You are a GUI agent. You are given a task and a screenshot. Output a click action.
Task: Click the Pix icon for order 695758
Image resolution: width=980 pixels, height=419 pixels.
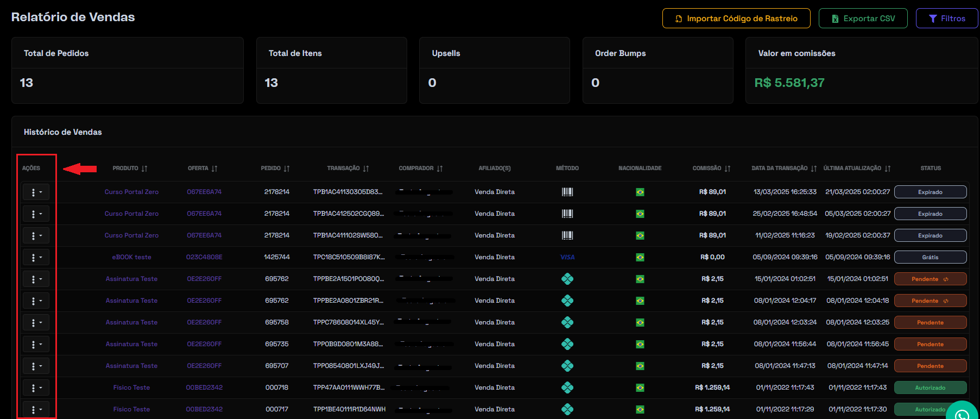coord(567,322)
